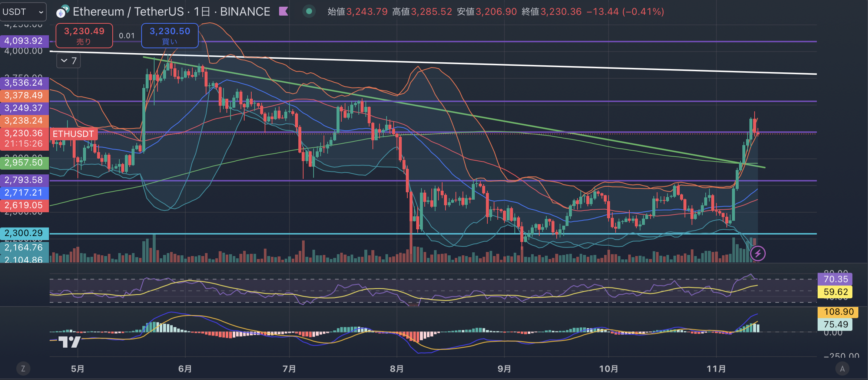Click the 4,093.92 price label
This screenshot has height=380, width=868.
[x=24, y=41]
